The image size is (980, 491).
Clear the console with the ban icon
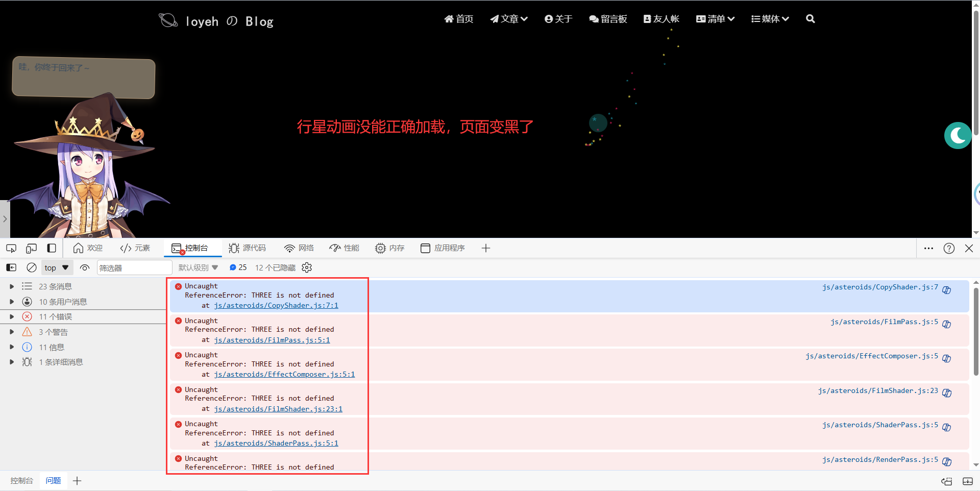click(32, 267)
